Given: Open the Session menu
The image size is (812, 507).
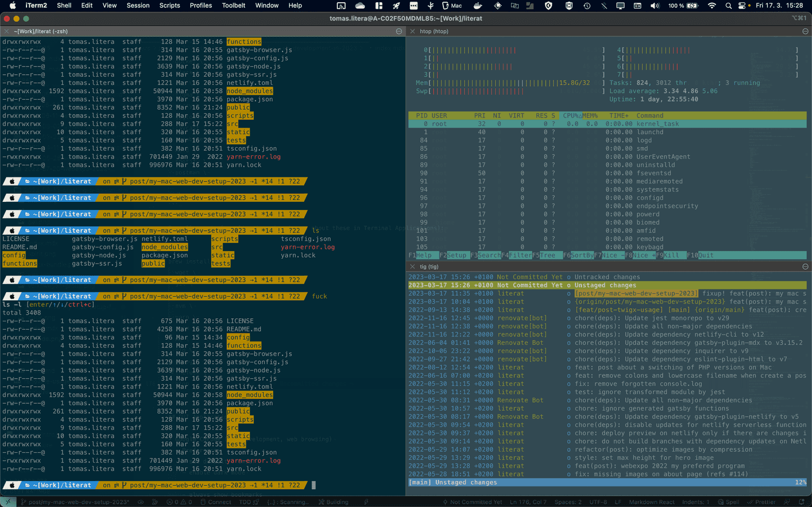Looking at the screenshot, I should click(x=138, y=5).
